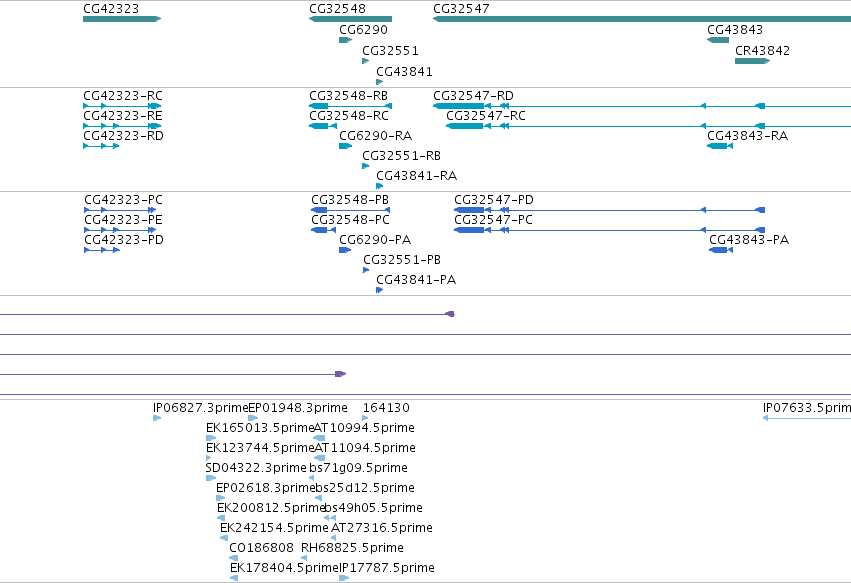Click the EK178404.5prime EST label
Image resolution: width=851 pixels, height=583 pixels.
point(284,568)
